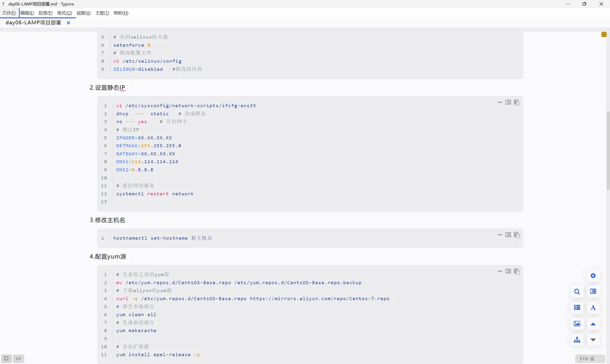610x364 pixels.
Task: Click the comment '# 修改配置文件'
Action: tap(132, 53)
